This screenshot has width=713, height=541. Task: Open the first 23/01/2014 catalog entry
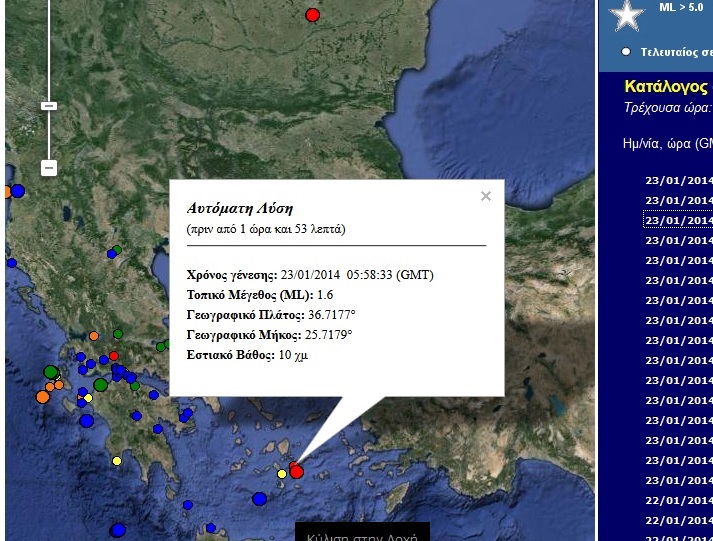coord(678,180)
